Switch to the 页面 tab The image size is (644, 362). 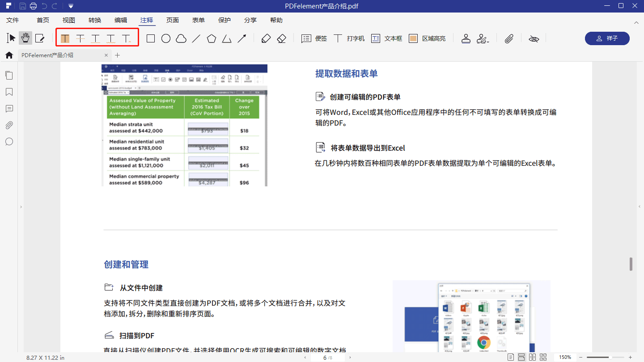173,20
